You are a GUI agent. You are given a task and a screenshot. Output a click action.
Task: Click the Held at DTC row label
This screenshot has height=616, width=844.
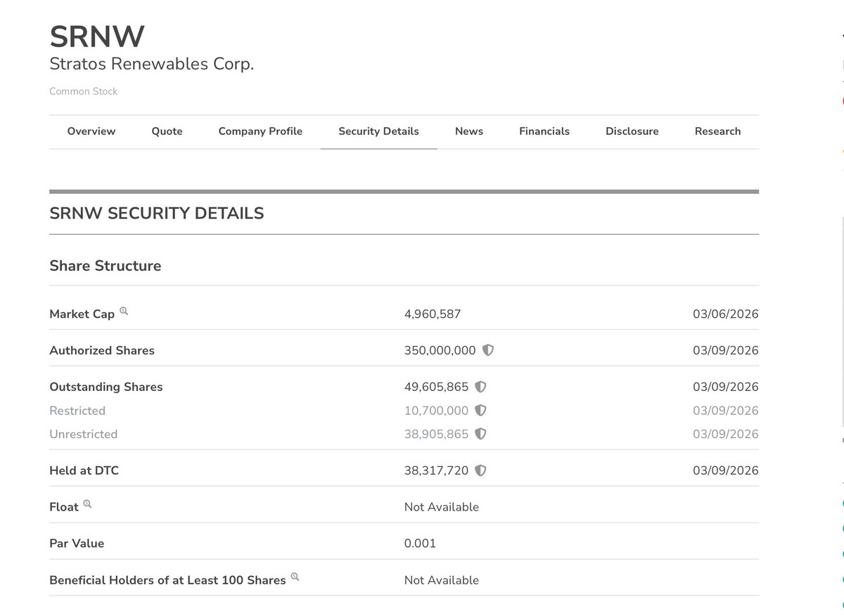84,470
